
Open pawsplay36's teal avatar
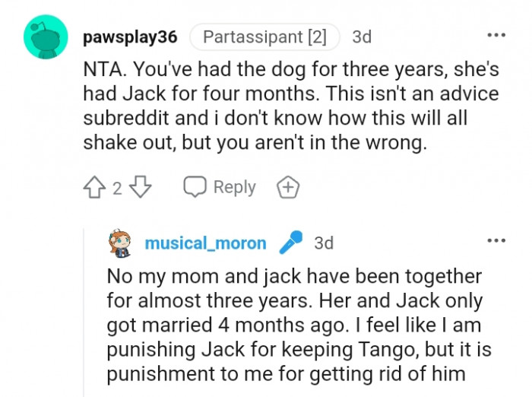pyautogui.click(x=46, y=37)
